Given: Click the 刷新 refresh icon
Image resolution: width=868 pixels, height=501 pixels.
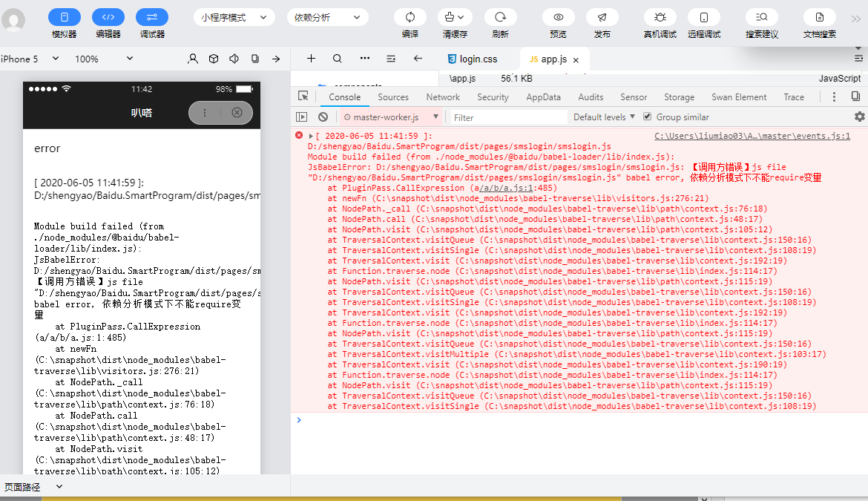Looking at the screenshot, I should (x=501, y=17).
